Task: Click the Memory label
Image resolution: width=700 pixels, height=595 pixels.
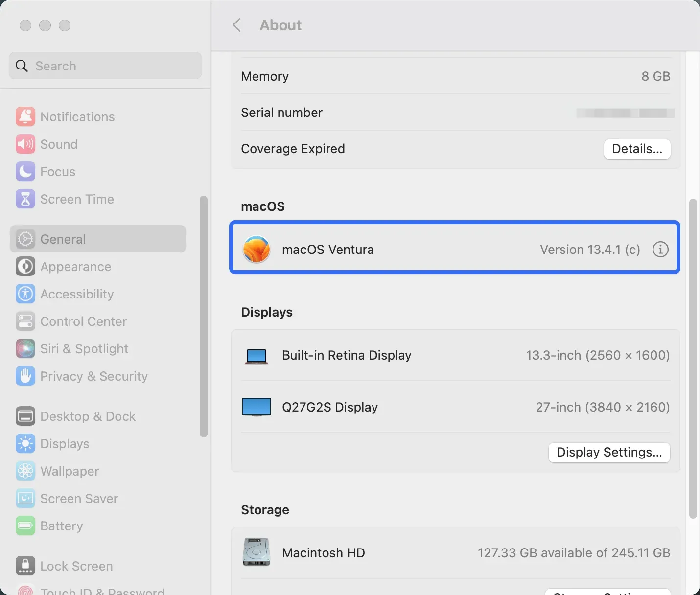Action: 265,76
